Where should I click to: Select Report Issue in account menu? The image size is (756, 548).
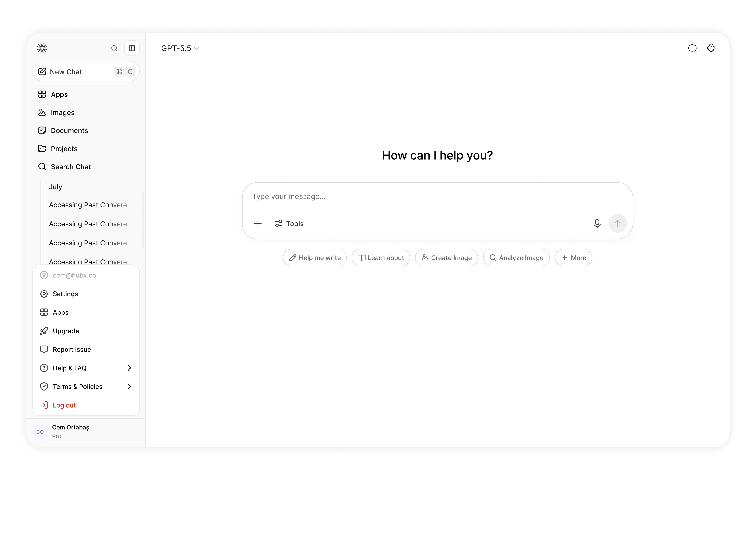coord(86,350)
